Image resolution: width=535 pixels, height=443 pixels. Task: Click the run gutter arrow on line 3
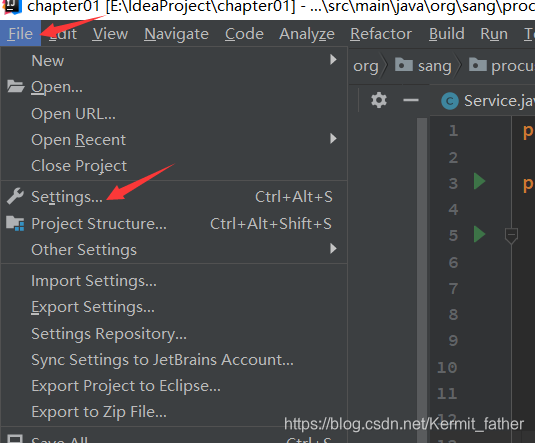click(x=479, y=181)
